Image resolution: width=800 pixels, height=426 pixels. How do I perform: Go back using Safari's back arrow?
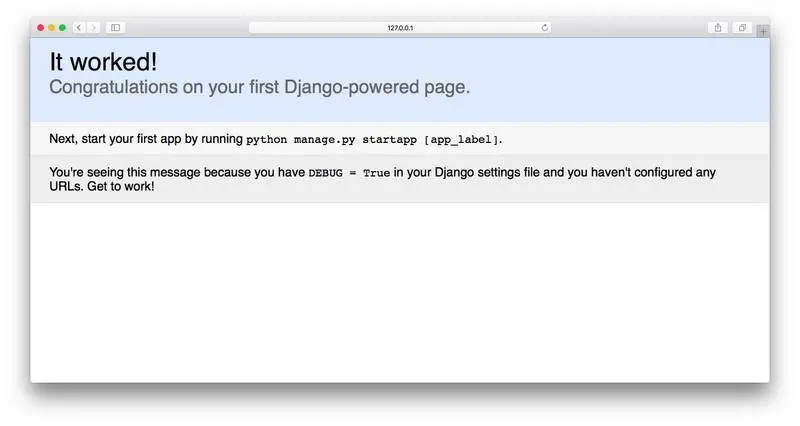click(x=79, y=28)
